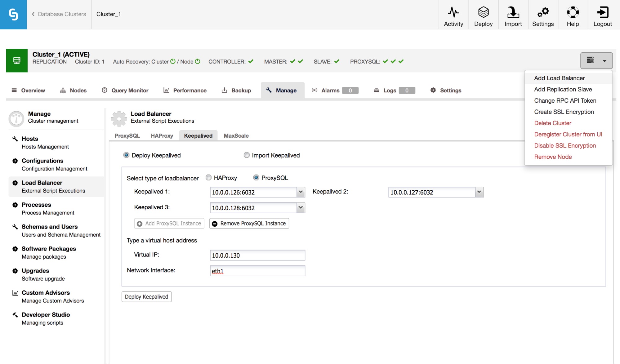Click the Network Interface input field
This screenshot has width=620, height=364.
pos(257,271)
